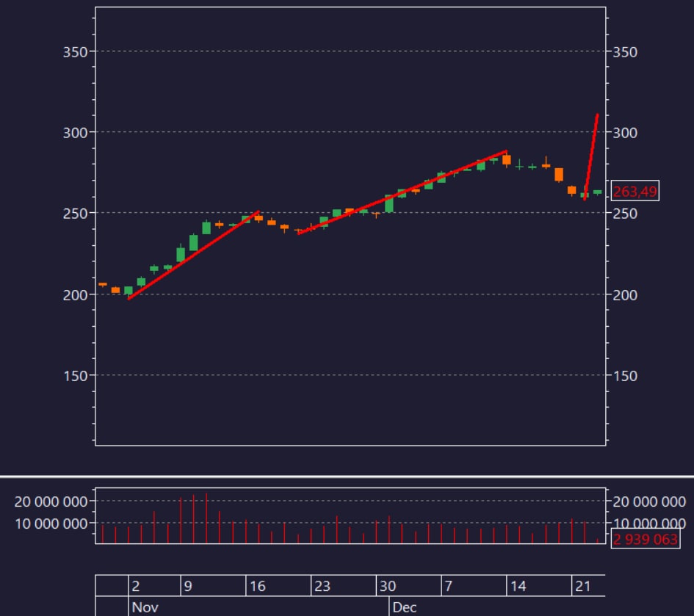This screenshot has height=616, width=694.
Task: Click the left 10 000 000 volume label
Action: pos(51,523)
